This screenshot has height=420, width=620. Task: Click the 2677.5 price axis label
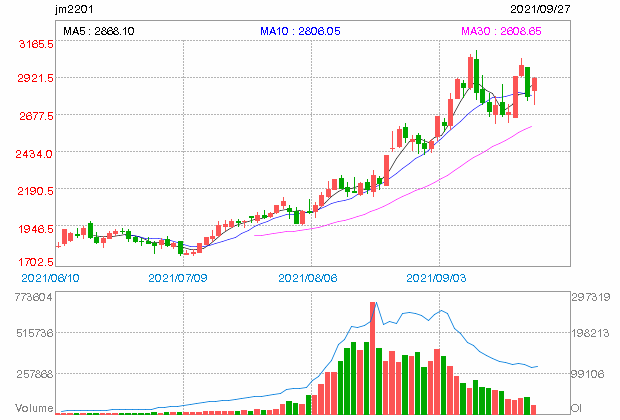point(36,116)
